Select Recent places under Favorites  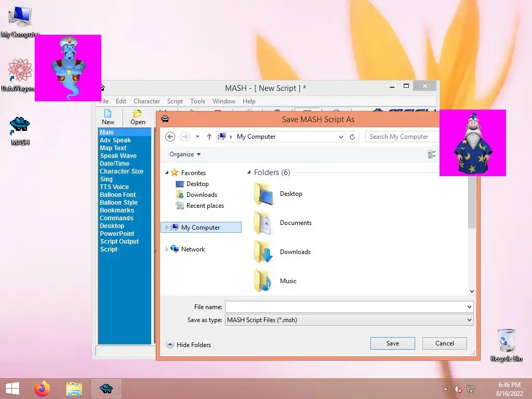click(199, 206)
